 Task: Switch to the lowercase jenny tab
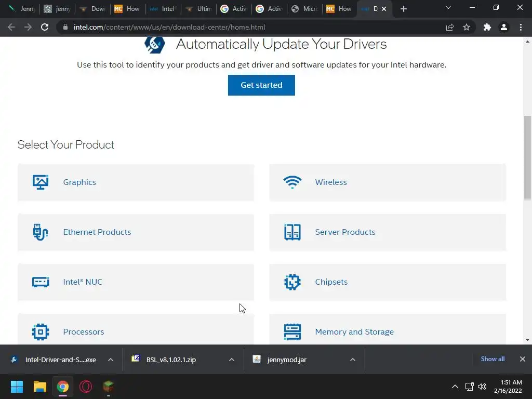point(57,9)
